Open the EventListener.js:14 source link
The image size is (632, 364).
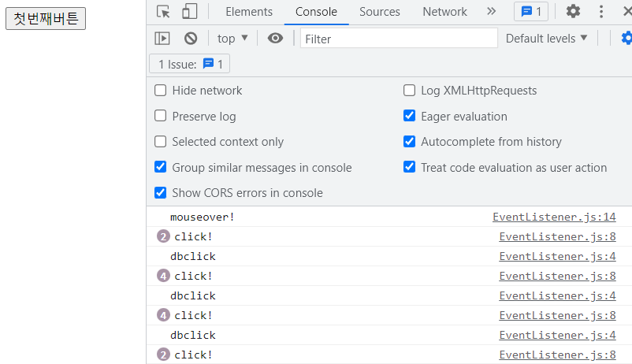(x=554, y=217)
